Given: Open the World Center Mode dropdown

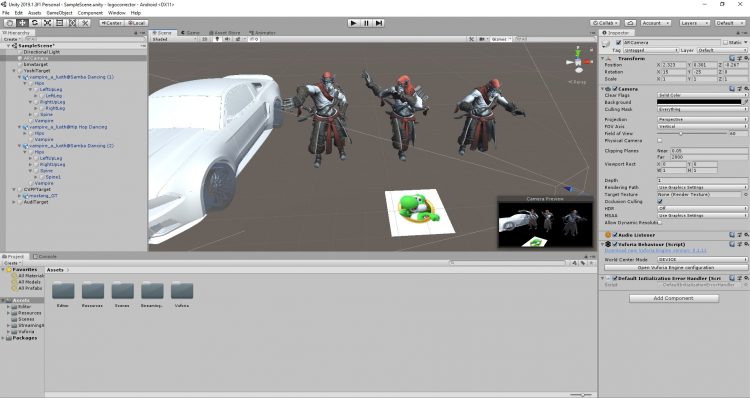Looking at the screenshot, I should pyautogui.click(x=702, y=259).
